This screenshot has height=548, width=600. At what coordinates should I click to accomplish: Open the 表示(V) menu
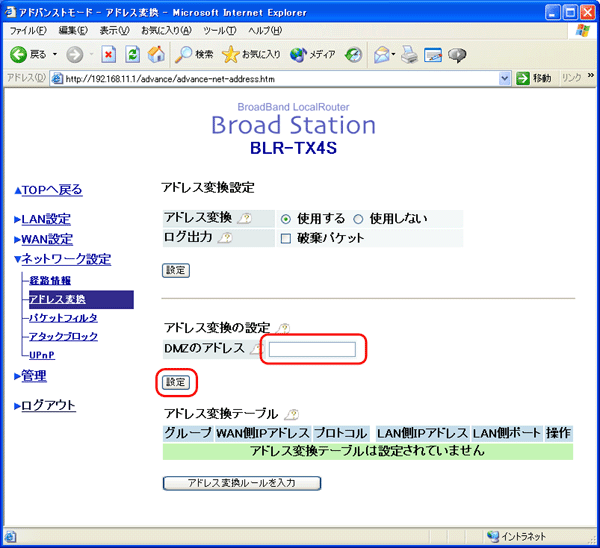(x=114, y=31)
